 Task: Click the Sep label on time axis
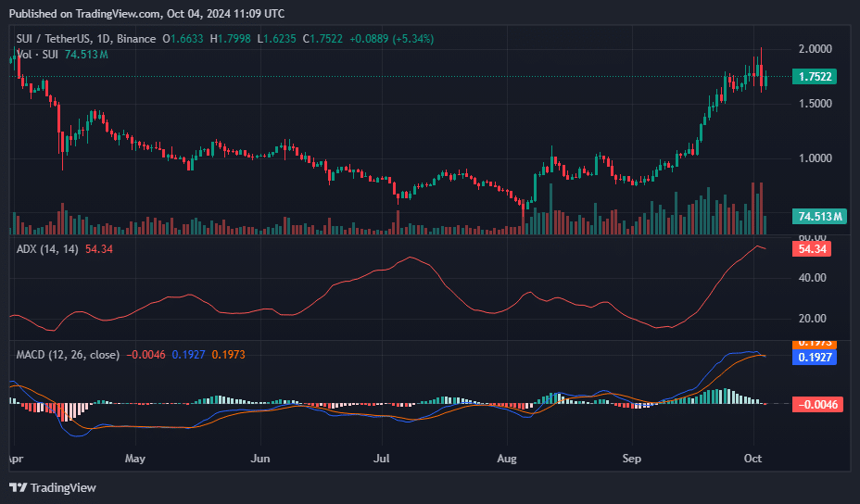click(x=632, y=459)
